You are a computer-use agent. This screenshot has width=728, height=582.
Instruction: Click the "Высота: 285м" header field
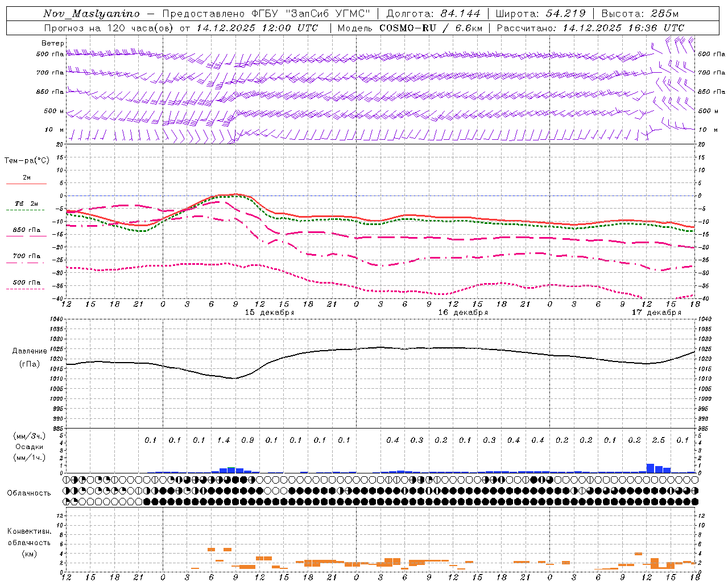(640, 14)
